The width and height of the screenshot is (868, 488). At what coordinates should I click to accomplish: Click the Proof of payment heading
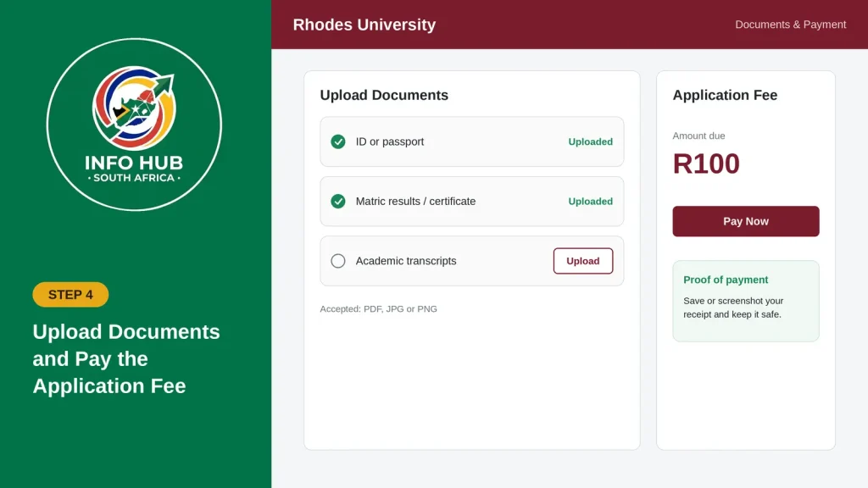[726, 280]
